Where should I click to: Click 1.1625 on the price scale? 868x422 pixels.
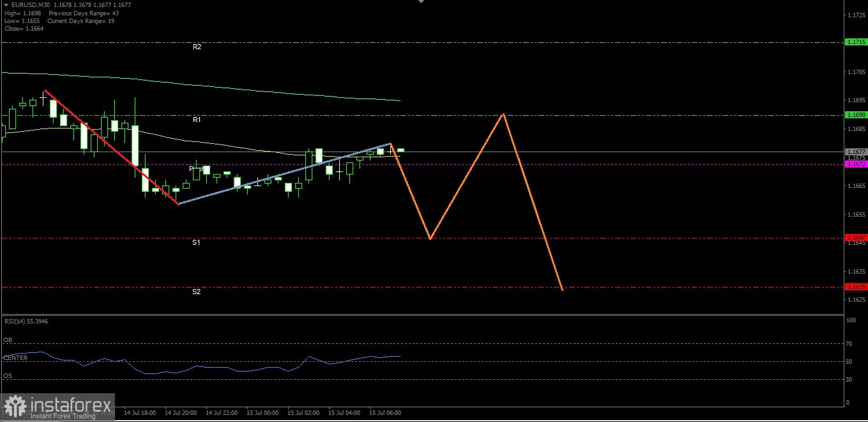click(857, 299)
